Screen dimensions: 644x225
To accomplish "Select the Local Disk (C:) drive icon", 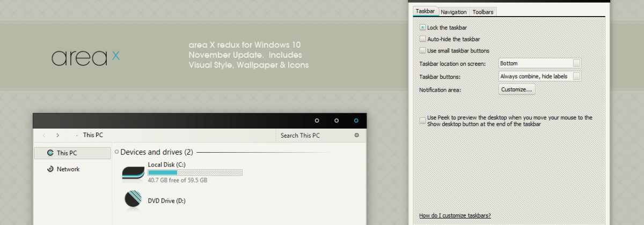I will 133,172.
